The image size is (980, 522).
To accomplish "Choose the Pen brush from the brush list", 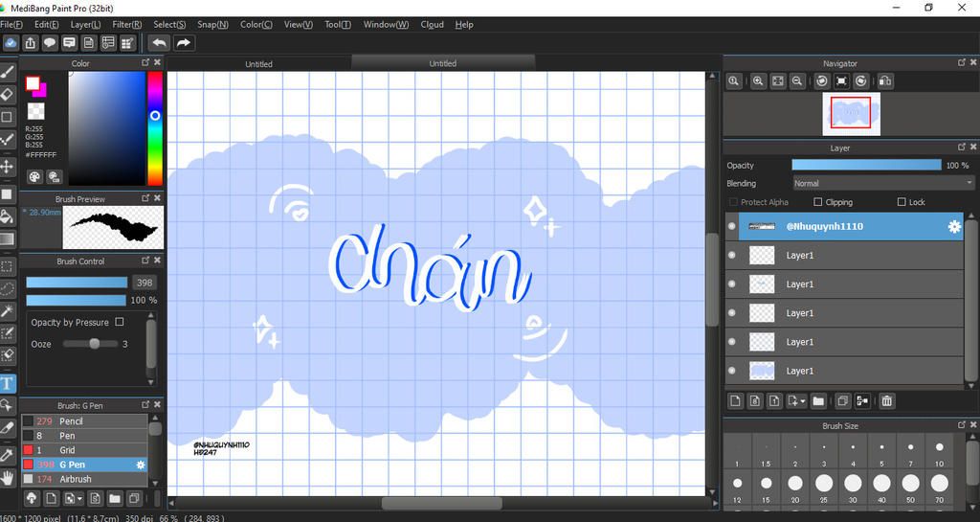I will click(84, 436).
